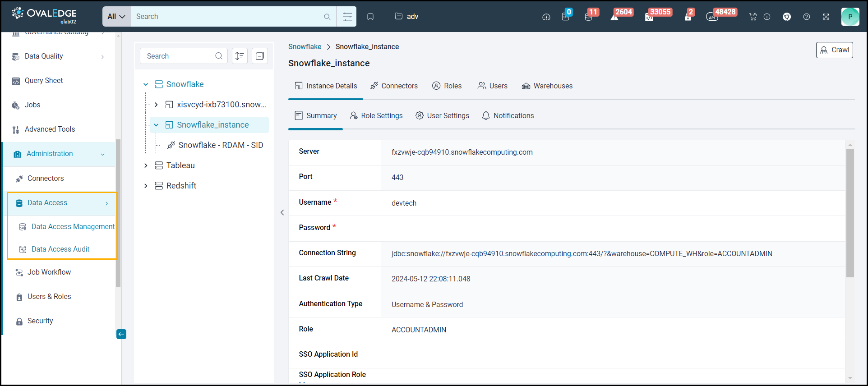Click the bookmark icon beside search bar

pyautogui.click(x=370, y=17)
